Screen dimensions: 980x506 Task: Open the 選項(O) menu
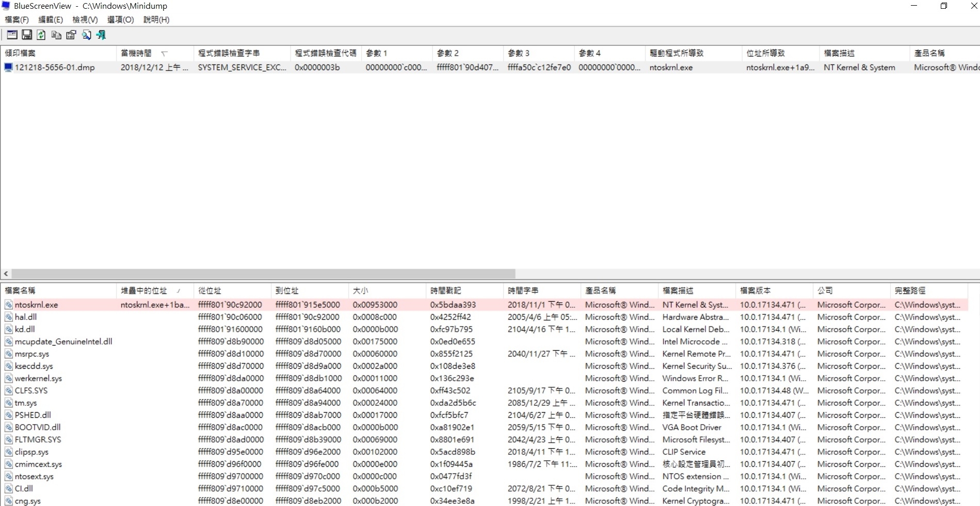[x=121, y=20]
